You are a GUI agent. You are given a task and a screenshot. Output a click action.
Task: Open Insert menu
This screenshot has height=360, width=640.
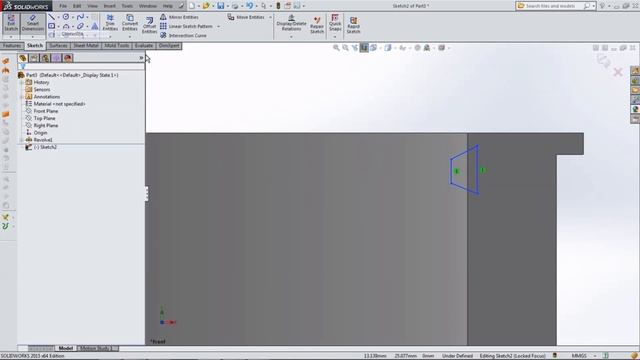tap(109, 6)
